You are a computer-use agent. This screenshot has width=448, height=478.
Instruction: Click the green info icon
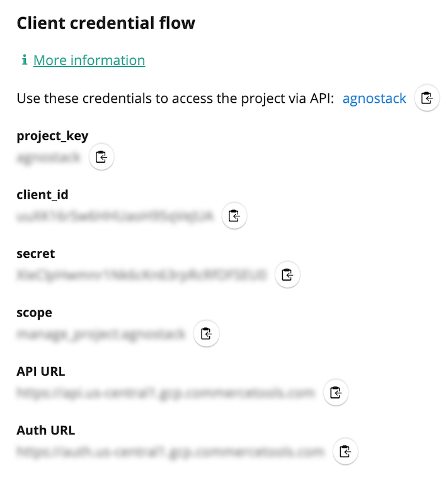(25, 60)
